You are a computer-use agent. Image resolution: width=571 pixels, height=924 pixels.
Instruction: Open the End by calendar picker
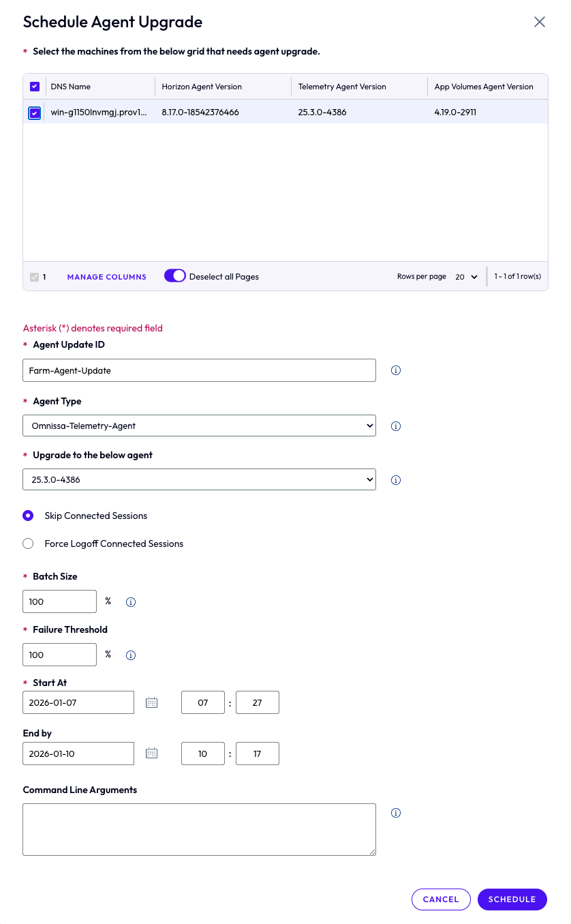(152, 754)
